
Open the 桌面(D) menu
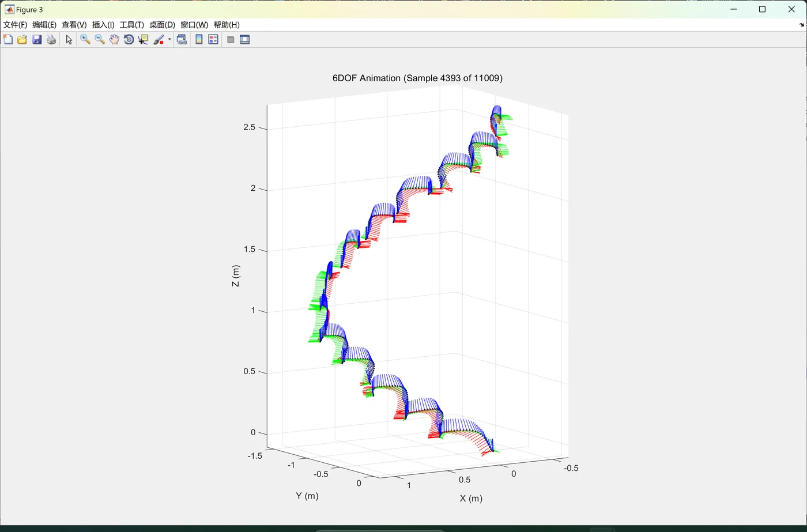click(162, 25)
